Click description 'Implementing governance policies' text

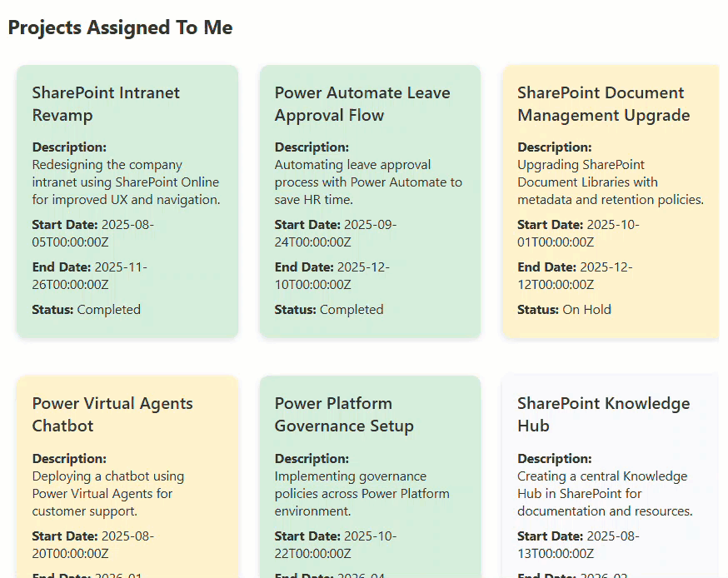(x=362, y=494)
